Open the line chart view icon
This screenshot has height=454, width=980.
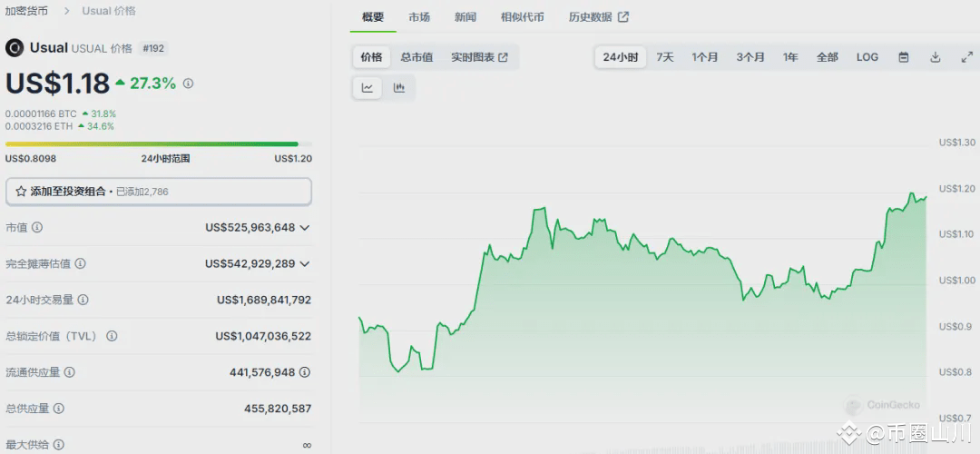[367, 88]
